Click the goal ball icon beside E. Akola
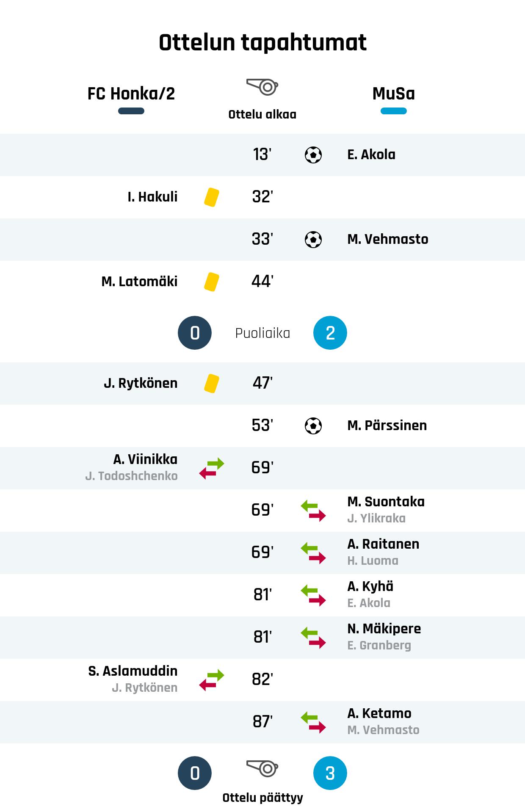525x812 pixels. 313,155
